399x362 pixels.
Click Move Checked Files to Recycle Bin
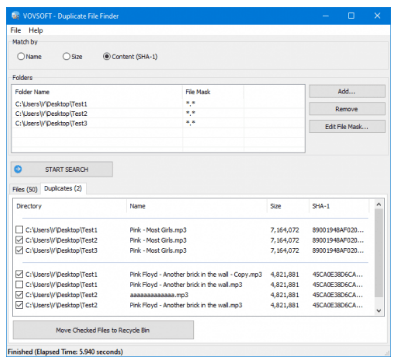(103, 330)
